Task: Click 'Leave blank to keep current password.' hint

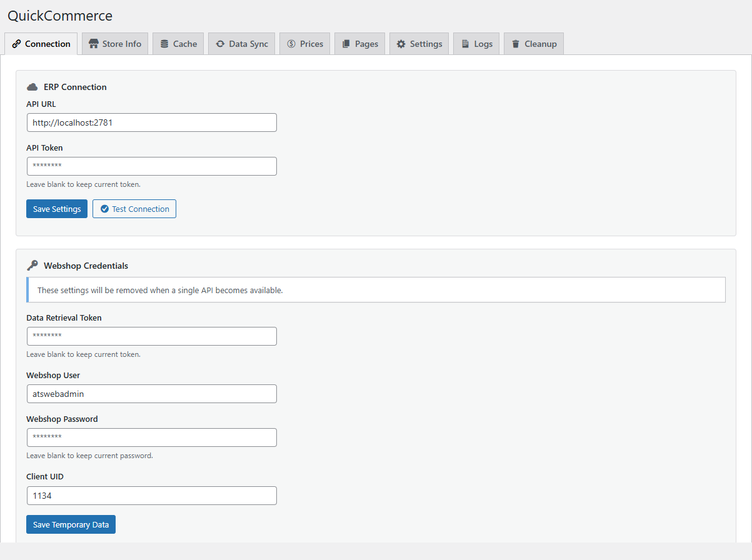Action: pyautogui.click(x=89, y=456)
